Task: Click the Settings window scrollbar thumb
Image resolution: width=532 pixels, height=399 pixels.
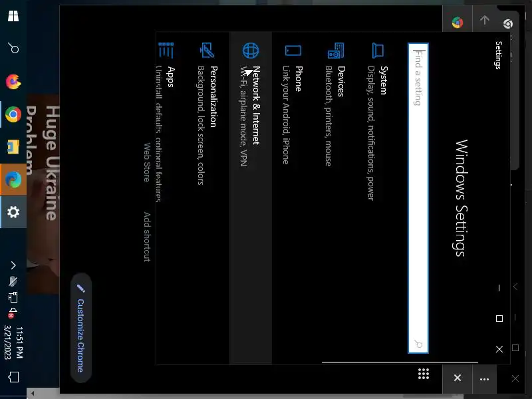Action: click(400, 362)
